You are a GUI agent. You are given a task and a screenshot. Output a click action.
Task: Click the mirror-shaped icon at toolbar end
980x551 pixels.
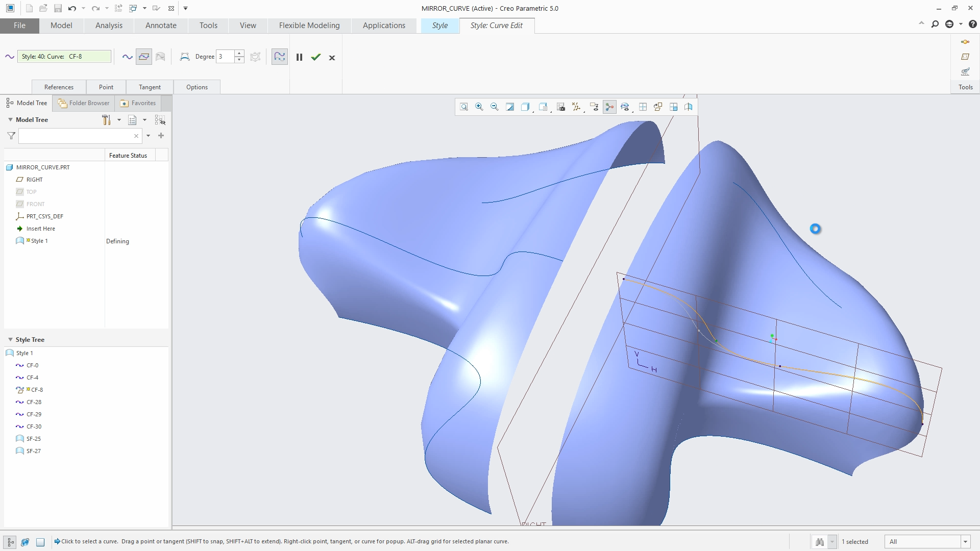(x=689, y=107)
